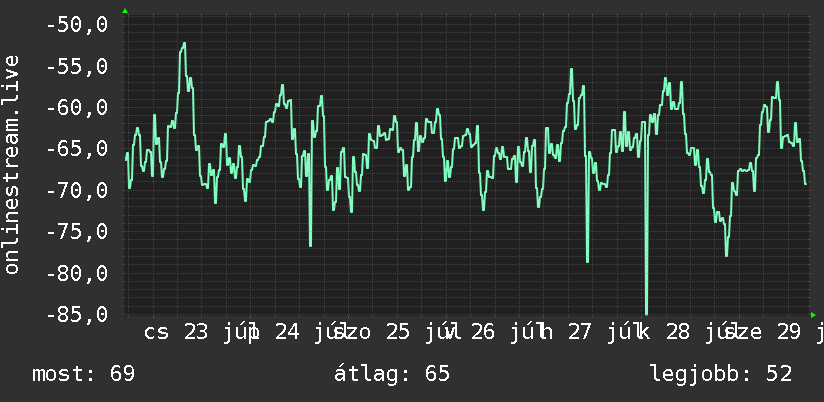This screenshot has height=402, width=824.
Task: Select the 'átlag: 65' statistic
Action: 392,374
